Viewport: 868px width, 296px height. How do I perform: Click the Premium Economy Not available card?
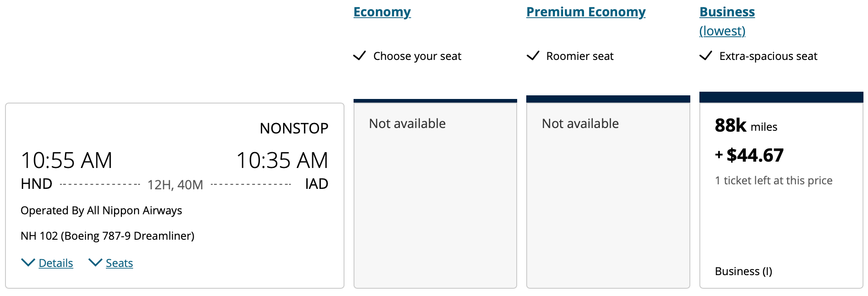tap(608, 191)
